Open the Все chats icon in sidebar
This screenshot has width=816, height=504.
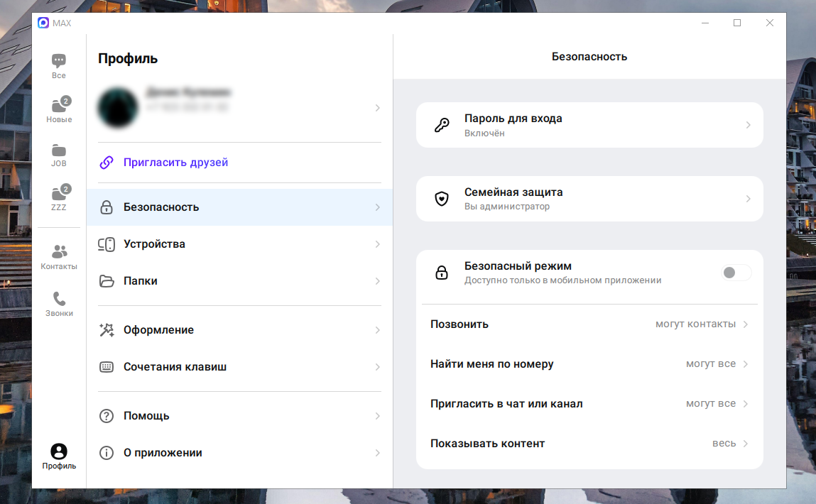(x=59, y=62)
